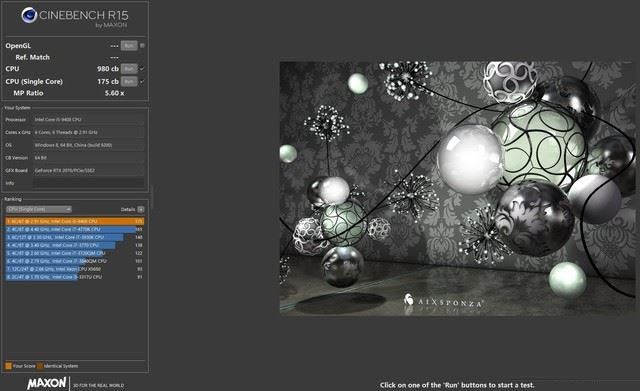Toggle the OpenGL test checkbox
This screenshot has width=640, height=391.
coord(142,46)
